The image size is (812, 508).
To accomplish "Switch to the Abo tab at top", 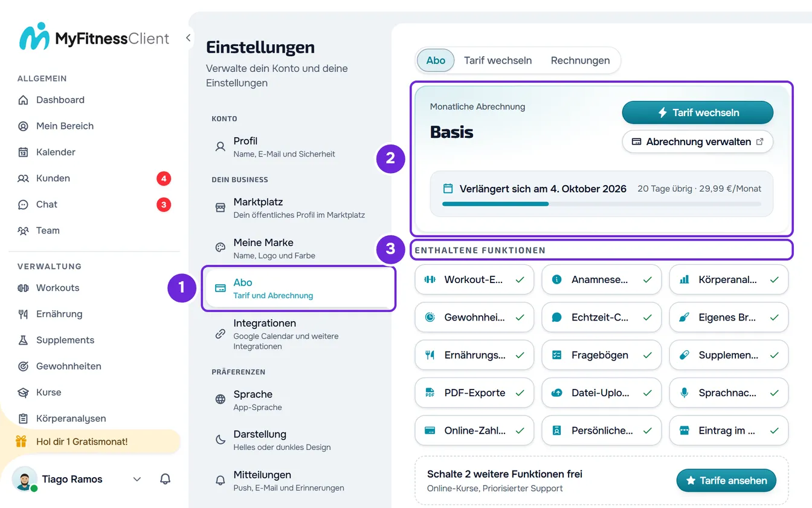I will pos(436,60).
